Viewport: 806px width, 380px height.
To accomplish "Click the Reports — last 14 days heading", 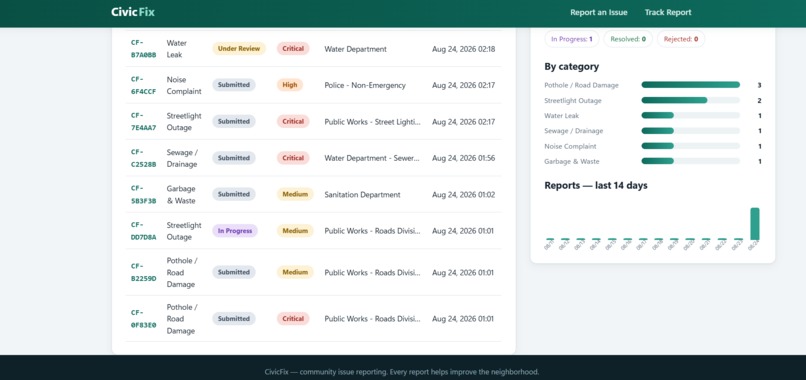I will (596, 185).
